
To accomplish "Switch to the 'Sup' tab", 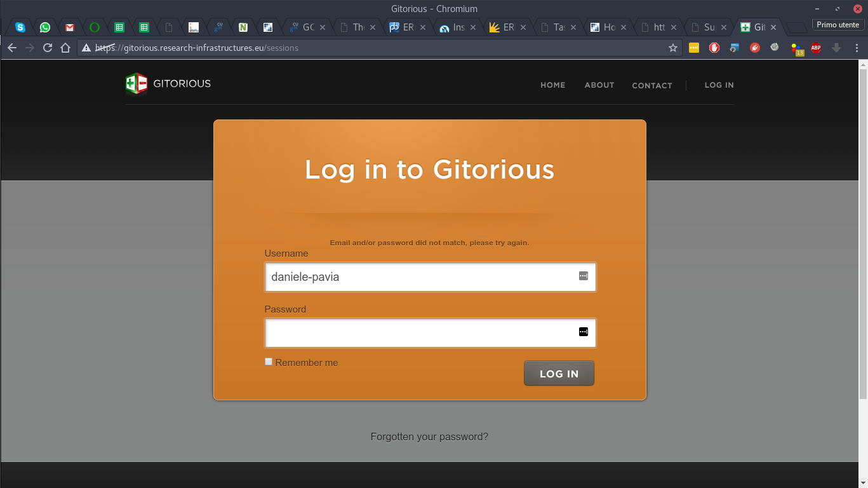I will [x=709, y=27].
